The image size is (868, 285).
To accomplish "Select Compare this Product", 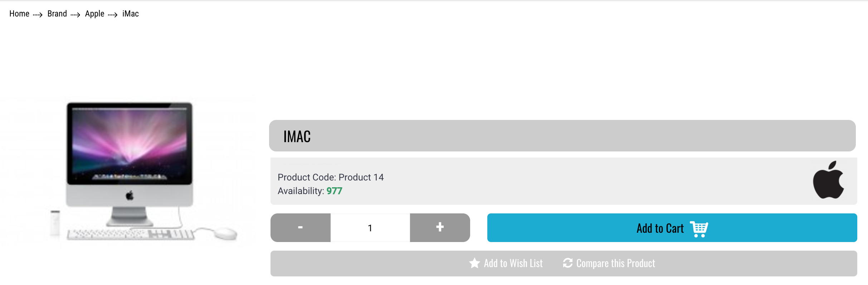I will point(609,263).
